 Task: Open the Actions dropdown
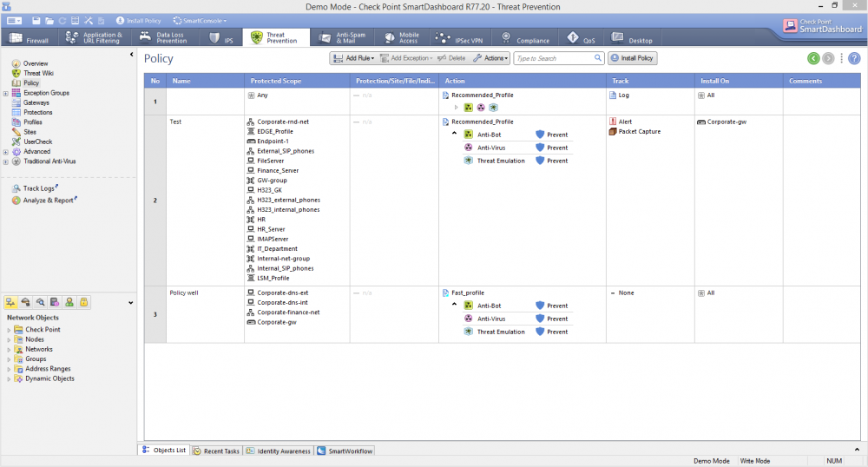point(490,58)
